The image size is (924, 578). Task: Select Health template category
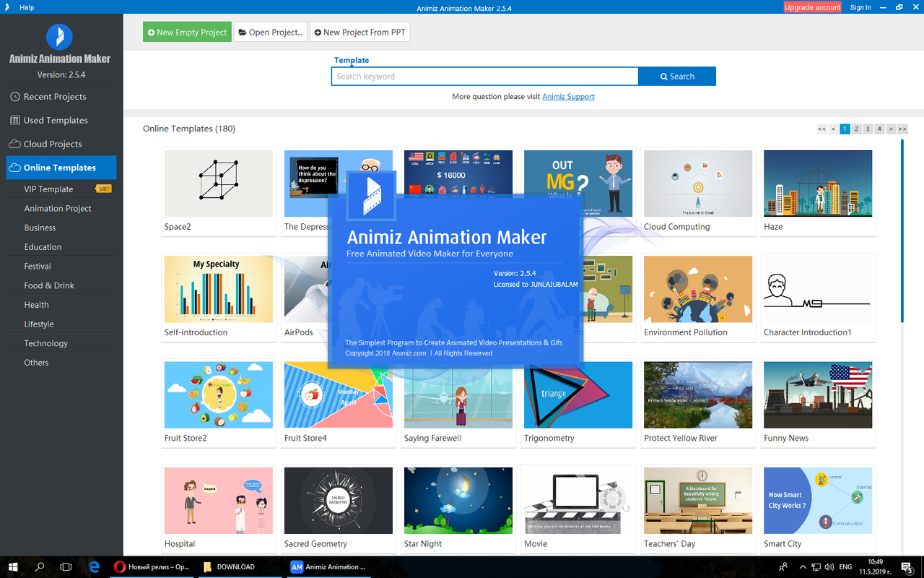[x=36, y=305]
